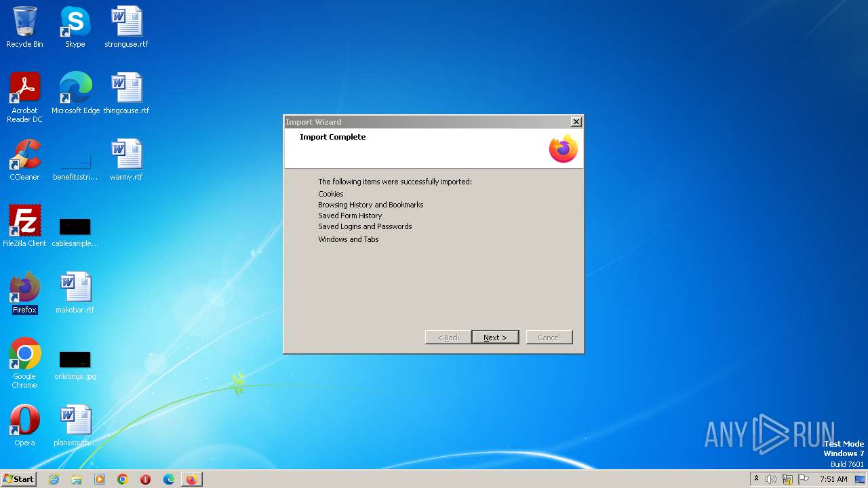Screen dimensions: 868x488
Task: Click Next in the Import Wizard
Action: pos(495,338)
